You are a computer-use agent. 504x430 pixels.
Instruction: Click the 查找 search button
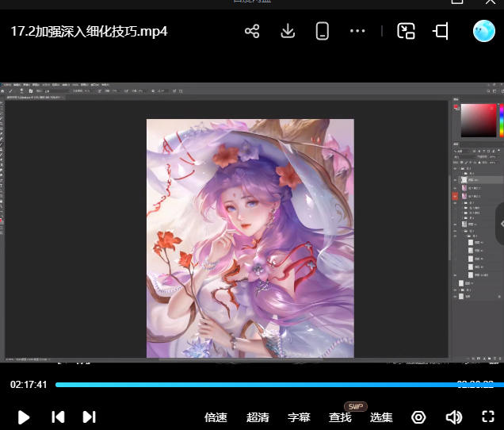click(x=340, y=417)
